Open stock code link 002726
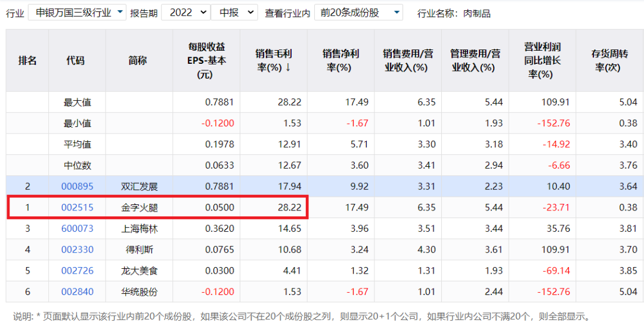Image resolution: width=644 pixels, height=332 pixels. (x=77, y=271)
